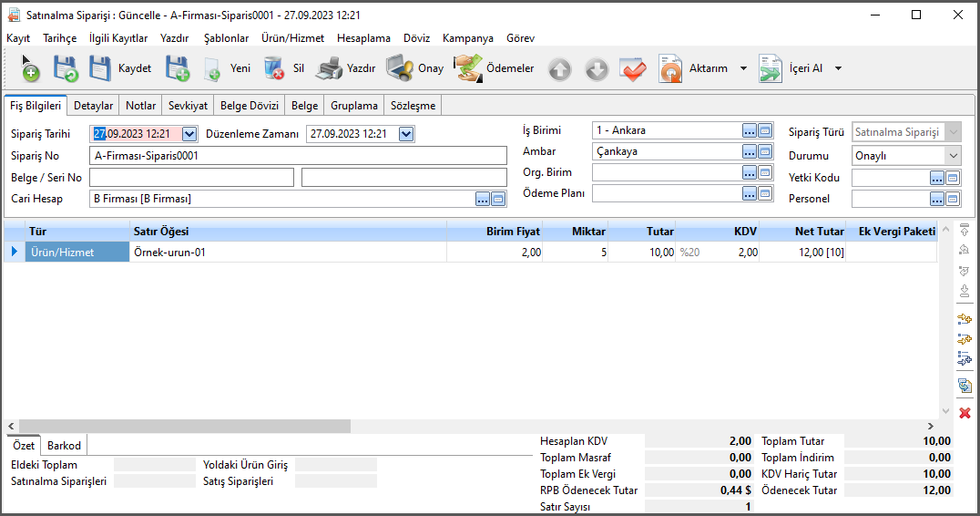Click the red checkmark toolbar icon

tap(632, 69)
